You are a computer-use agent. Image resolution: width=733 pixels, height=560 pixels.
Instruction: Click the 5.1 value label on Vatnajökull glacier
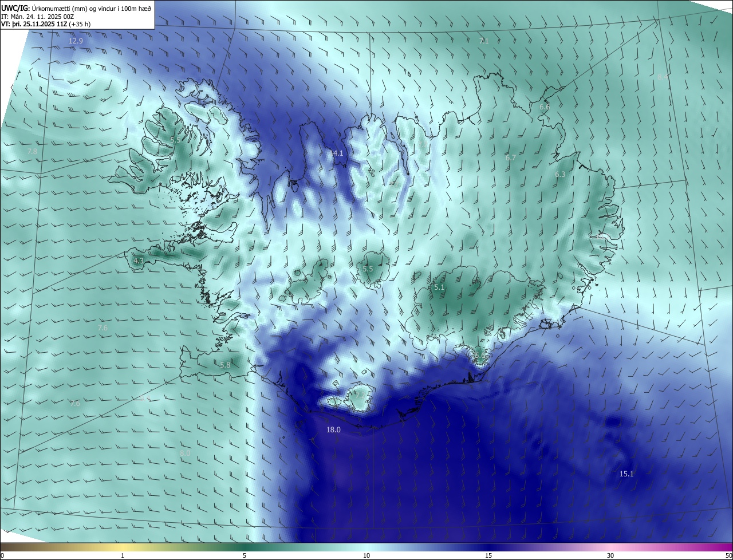(x=439, y=287)
